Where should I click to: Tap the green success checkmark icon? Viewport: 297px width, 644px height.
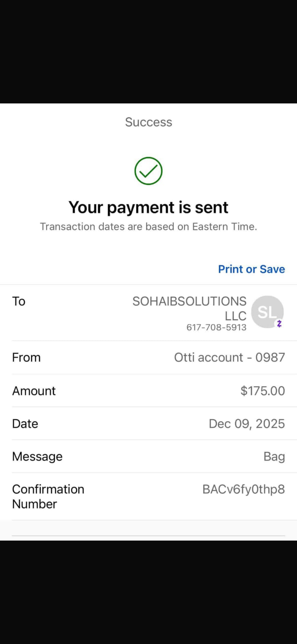pos(148,171)
